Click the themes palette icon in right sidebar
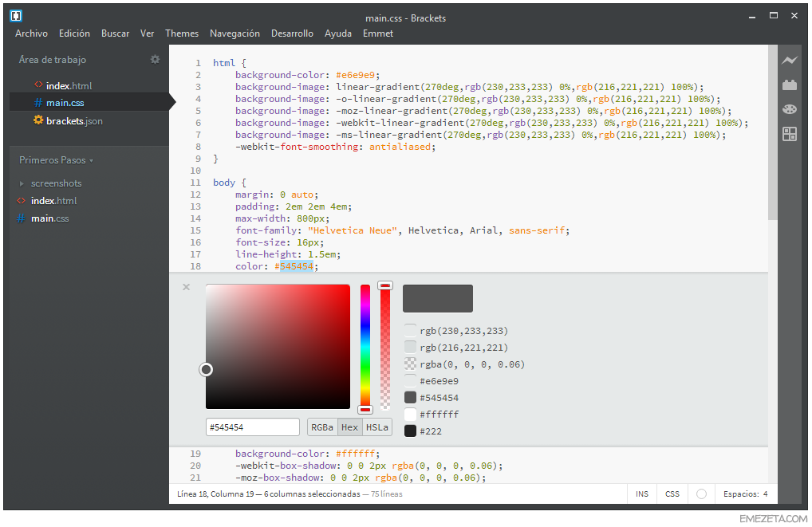This screenshot has height=527, width=812. (x=789, y=109)
